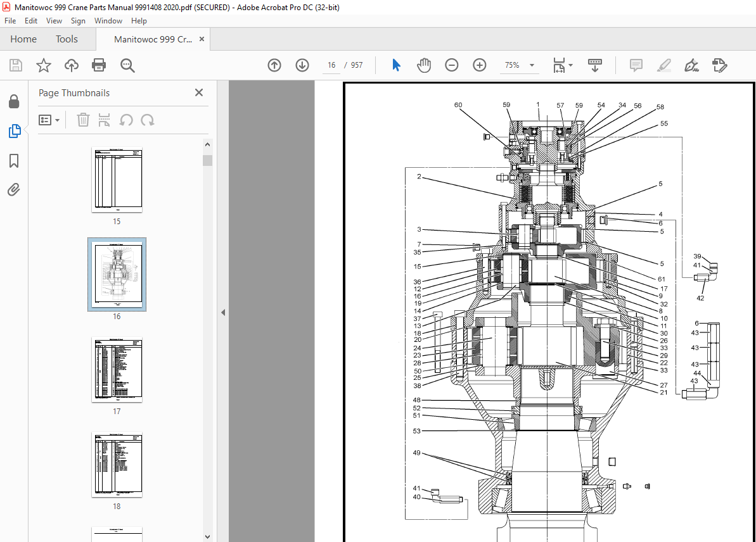This screenshot has height=542, width=756.
Task: Click the Page Thumbnails panel title
Action: (74, 93)
